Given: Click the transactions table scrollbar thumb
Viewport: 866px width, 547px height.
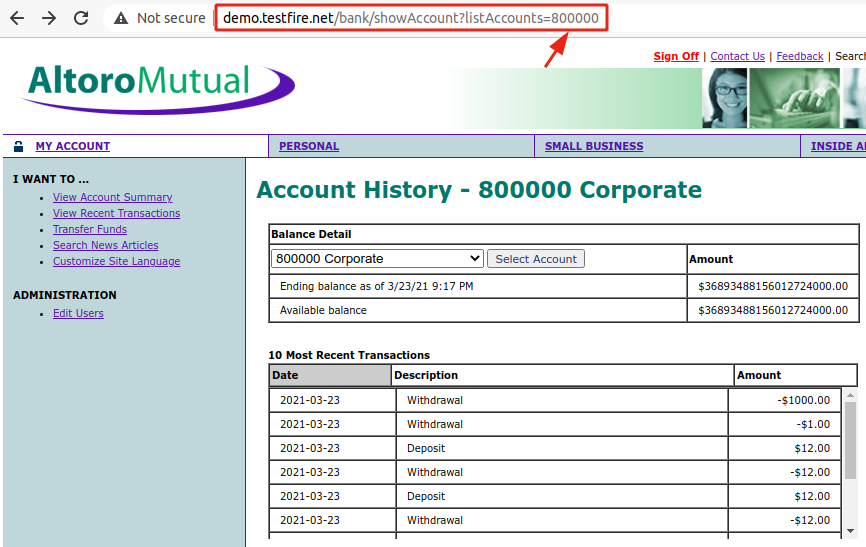Looking at the screenshot, I should click(x=851, y=441).
